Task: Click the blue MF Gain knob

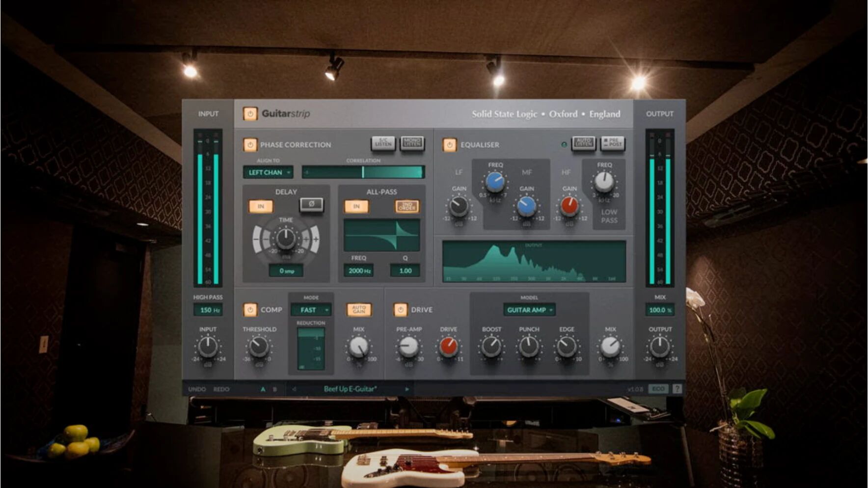Action: pos(527,206)
